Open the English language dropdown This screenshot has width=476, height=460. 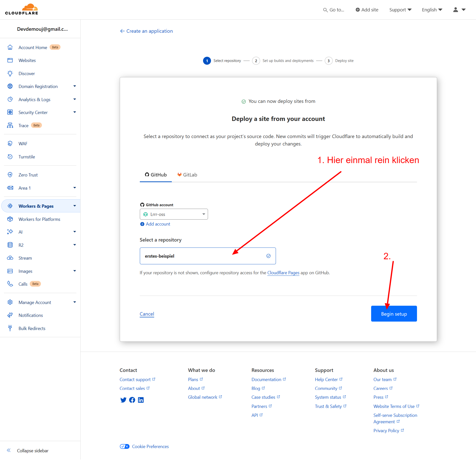[x=432, y=10]
